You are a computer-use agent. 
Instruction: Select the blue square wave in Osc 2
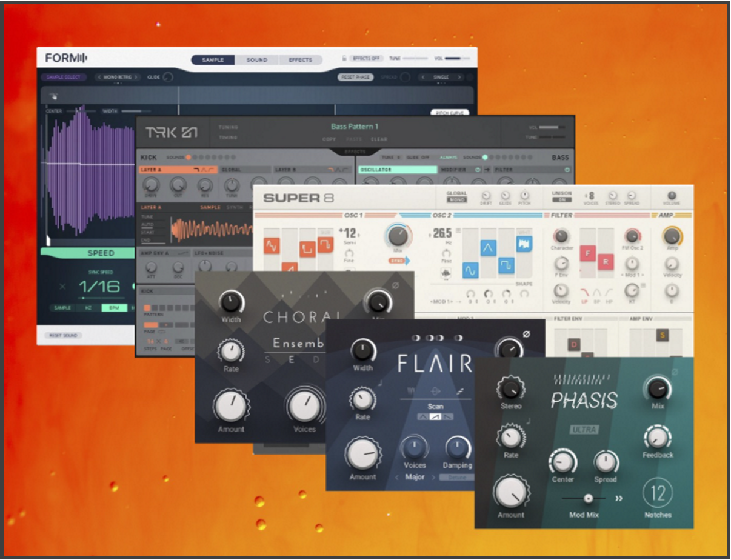[506, 265]
